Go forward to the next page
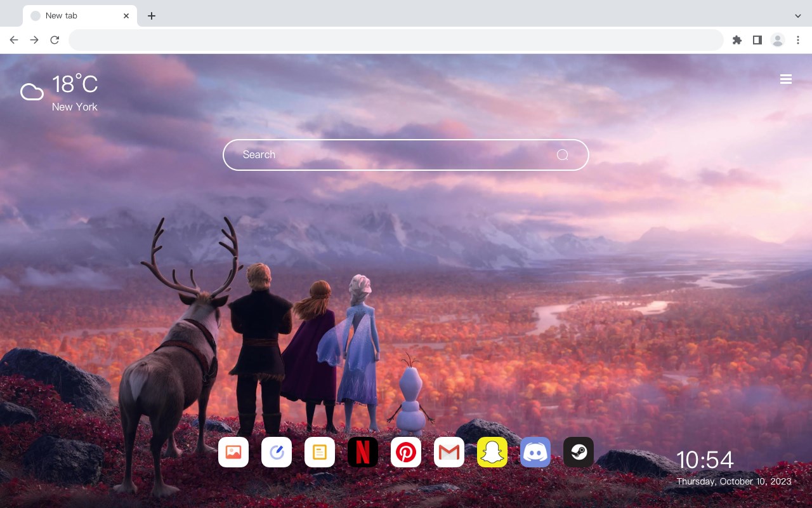The image size is (812, 508). tap(34, 40)
